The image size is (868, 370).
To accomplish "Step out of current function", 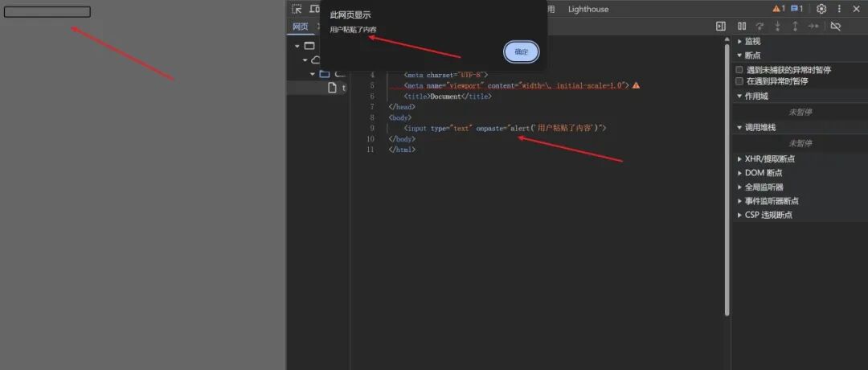I will point(795,26).
